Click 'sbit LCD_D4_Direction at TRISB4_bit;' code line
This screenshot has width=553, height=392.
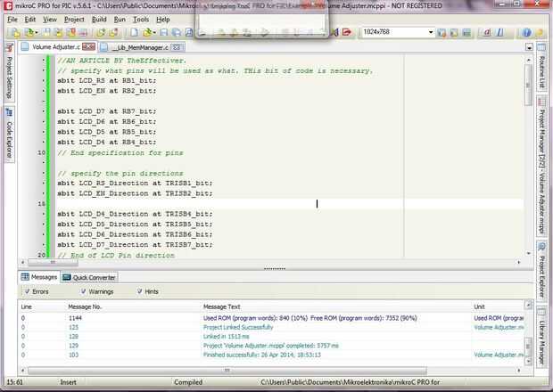click(135, 214)
